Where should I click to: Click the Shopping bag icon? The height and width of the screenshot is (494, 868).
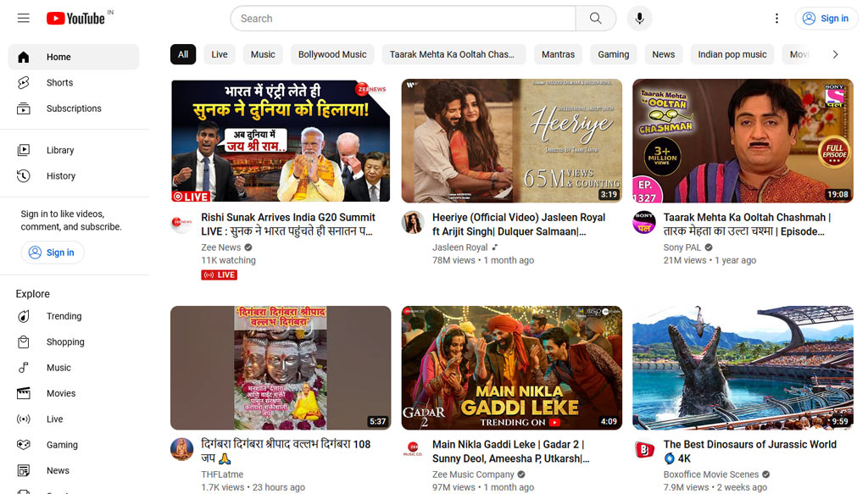pyautogui.click(x=23, y=341)
